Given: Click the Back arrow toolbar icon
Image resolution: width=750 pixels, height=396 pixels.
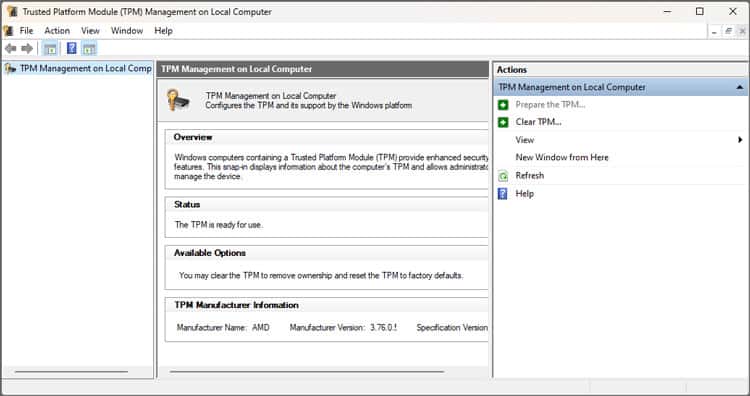Looking at the screenshot, I should (x=11, y=48).
